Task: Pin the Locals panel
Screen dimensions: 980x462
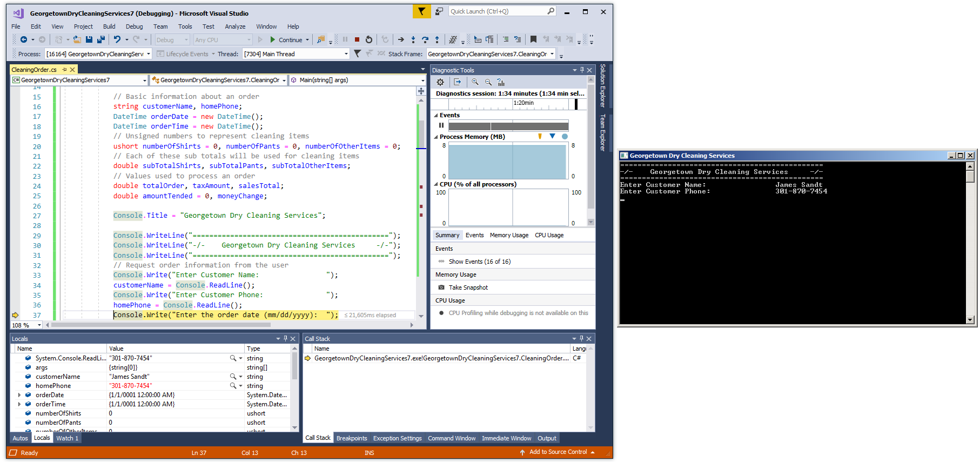Action: point(285,339)
